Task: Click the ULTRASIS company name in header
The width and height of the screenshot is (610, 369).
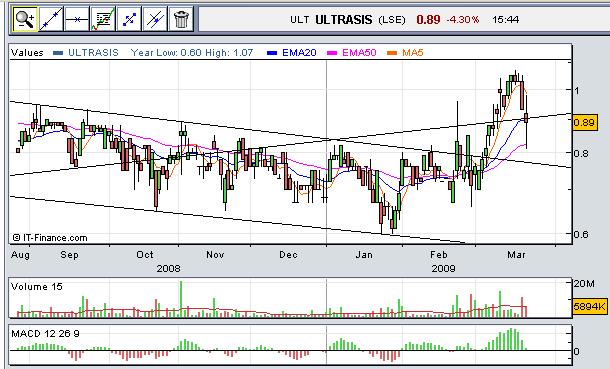Action: tap(344, 19)
